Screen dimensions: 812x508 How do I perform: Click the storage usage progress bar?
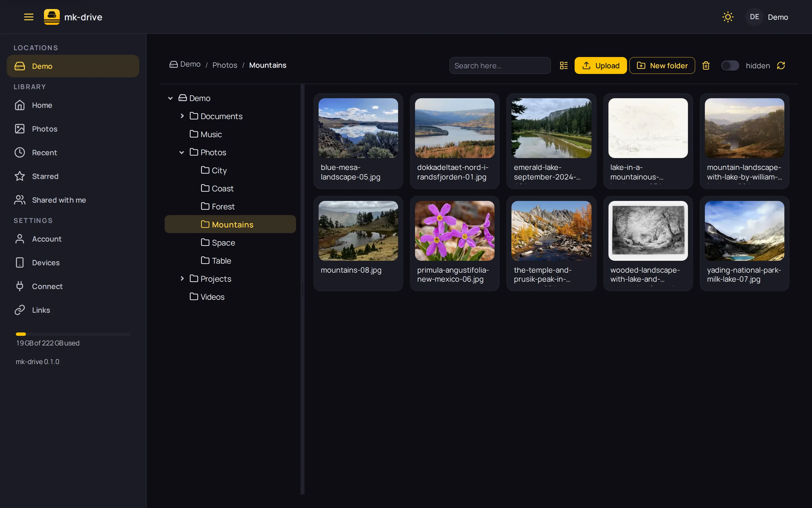(x=73, y=334)
